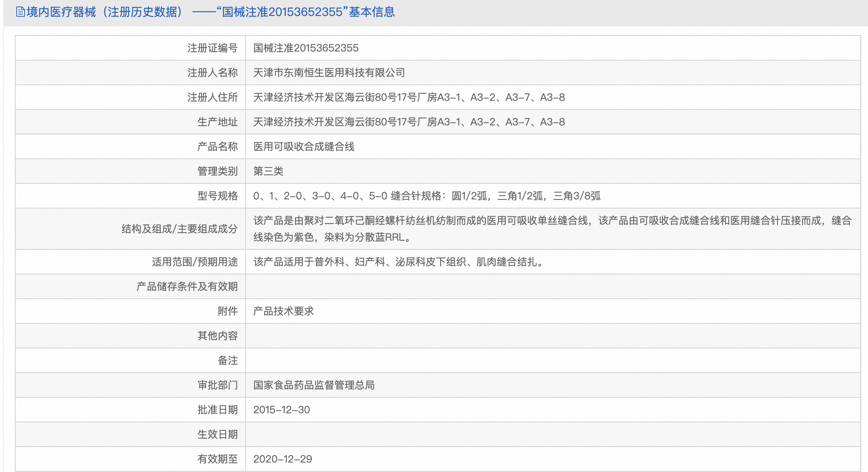Click the expiry date 2020-12-29
The image size is (868, 472).
(x=283, y=459)
